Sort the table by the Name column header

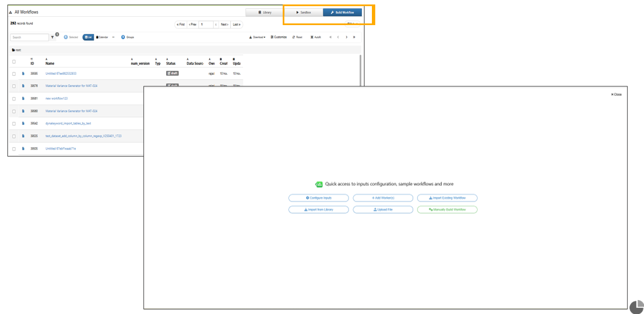point(50,64)
